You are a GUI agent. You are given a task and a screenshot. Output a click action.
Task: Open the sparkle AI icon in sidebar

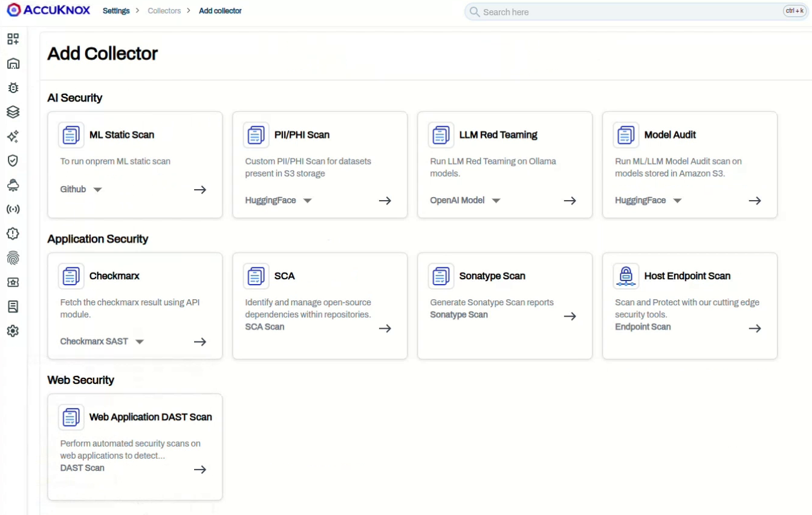(x=13, y=137)
